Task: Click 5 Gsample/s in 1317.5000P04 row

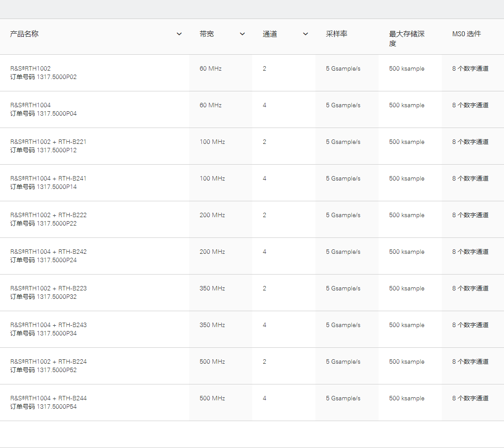Action: click(343, 105)
